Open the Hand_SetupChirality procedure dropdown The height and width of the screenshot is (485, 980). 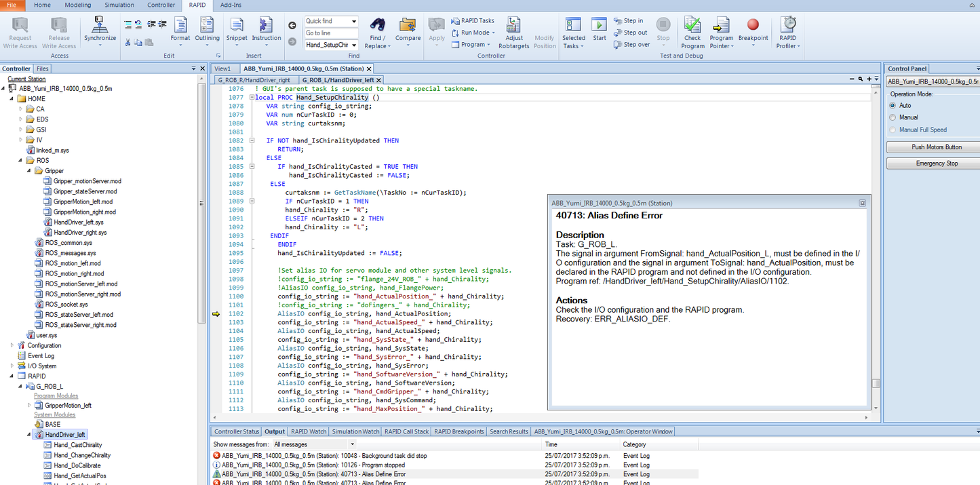pyautogui.click(x=354, y=45)
